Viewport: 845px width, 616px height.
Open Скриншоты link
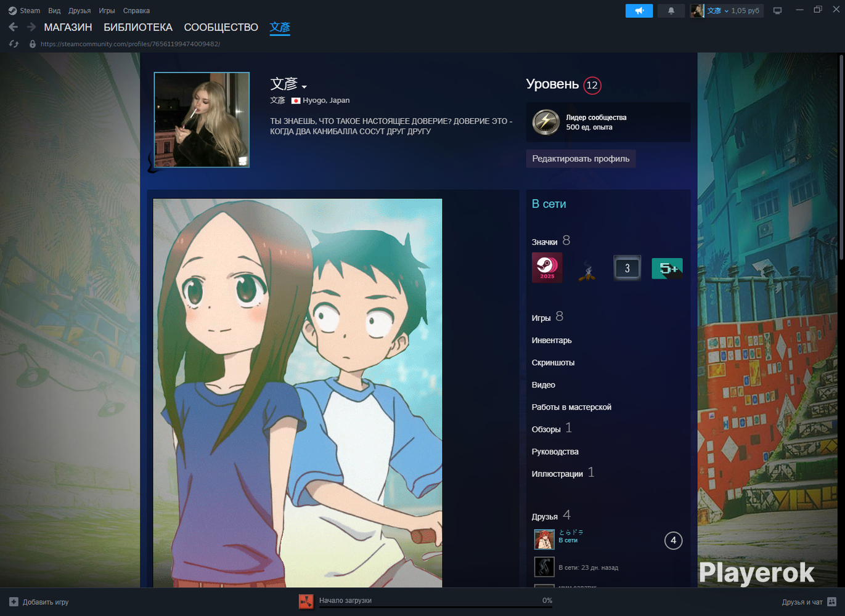pyautogui.click(x=553, y=362)
